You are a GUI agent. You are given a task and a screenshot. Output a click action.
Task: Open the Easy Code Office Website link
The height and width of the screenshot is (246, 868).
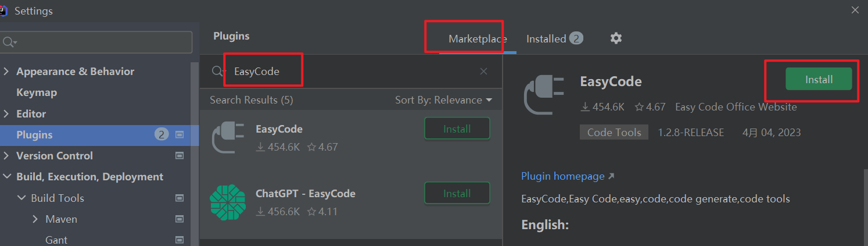coord(736,107)
